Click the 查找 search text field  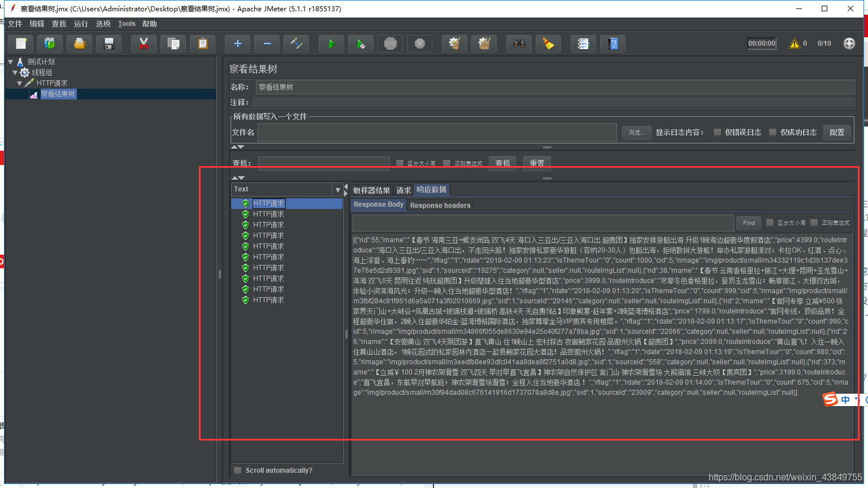[x=324, y=163]
